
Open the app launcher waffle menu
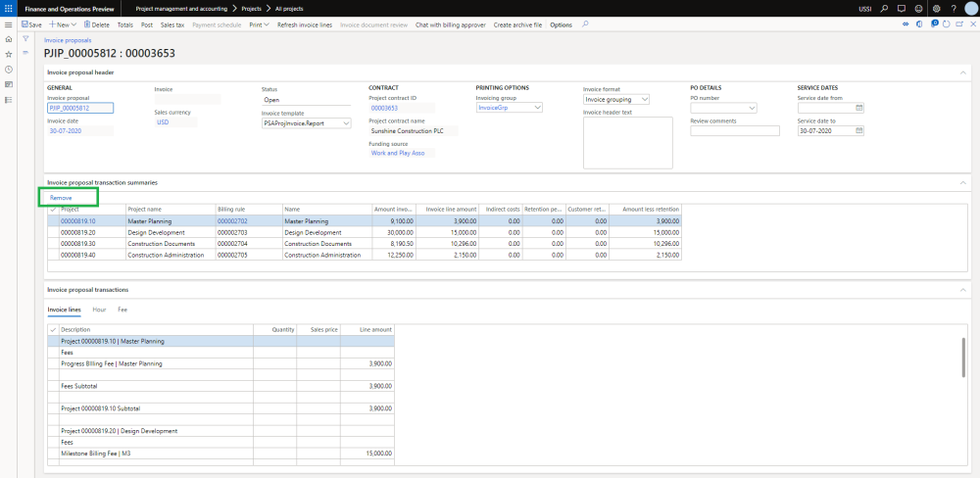pyautogui.click(x=9, y=8)
